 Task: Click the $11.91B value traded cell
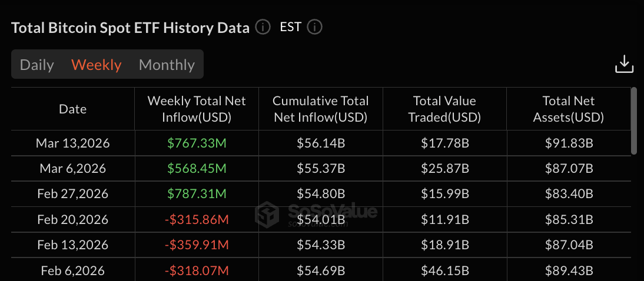coord(445,219)
